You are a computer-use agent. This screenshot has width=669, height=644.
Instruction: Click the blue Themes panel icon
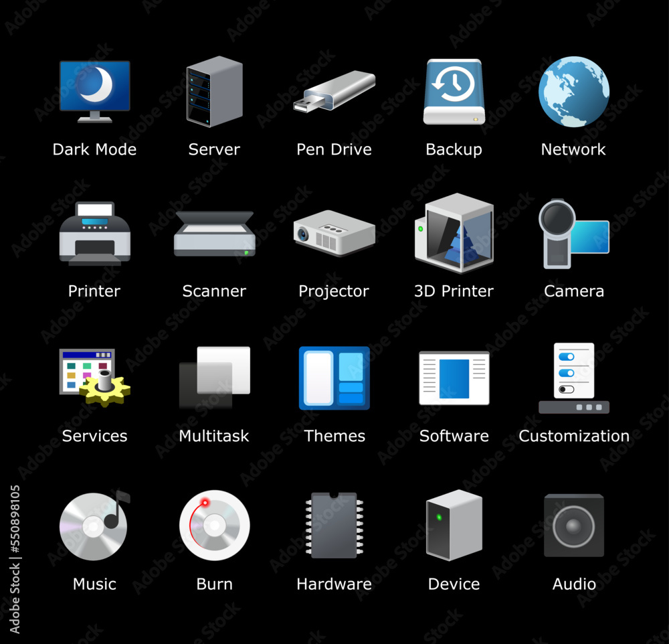334,378
